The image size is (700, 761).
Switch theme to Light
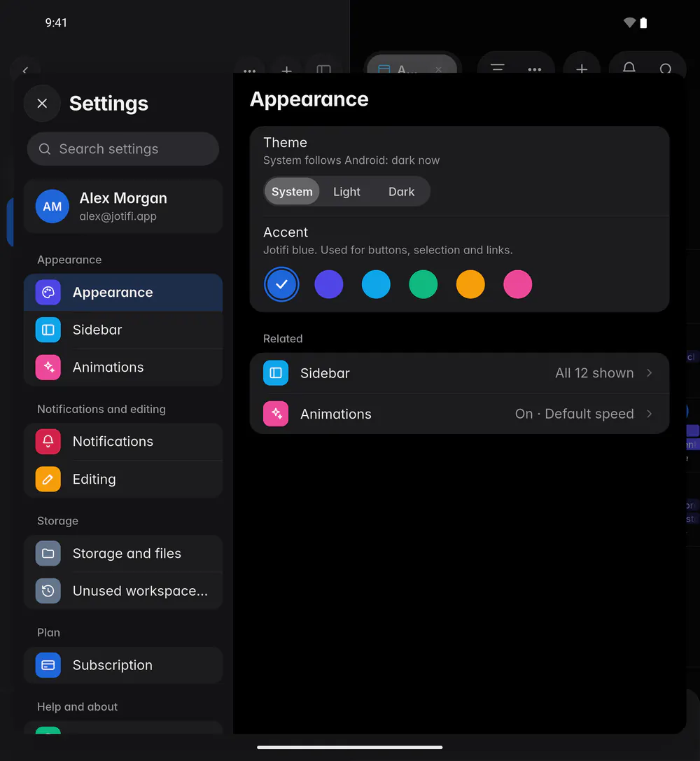point(346,191)
